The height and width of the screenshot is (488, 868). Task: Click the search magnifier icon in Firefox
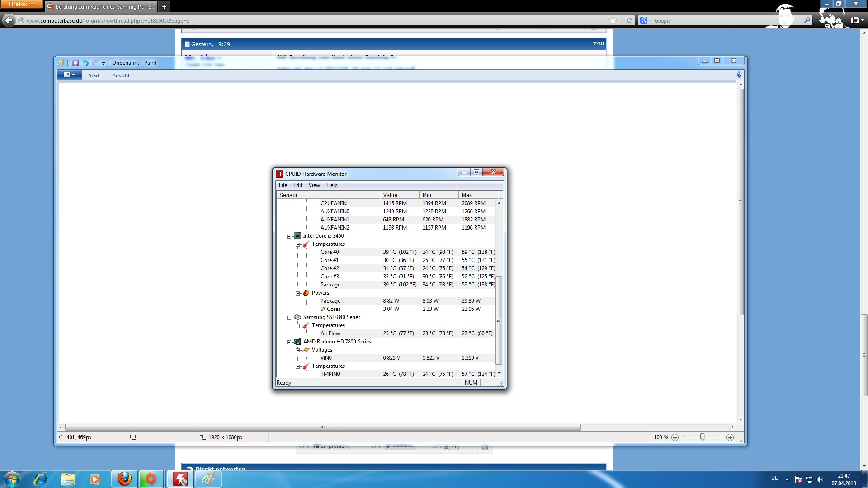click(807, 20)
